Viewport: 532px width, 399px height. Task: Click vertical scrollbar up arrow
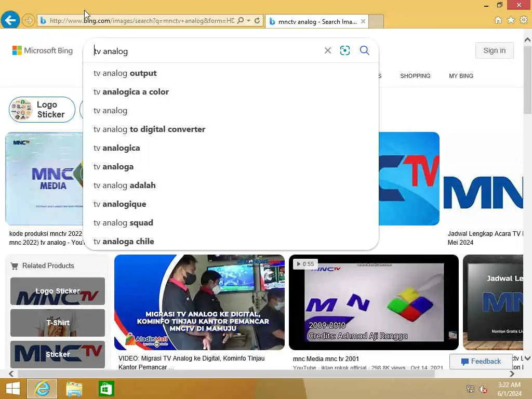(x=528, y=39)
